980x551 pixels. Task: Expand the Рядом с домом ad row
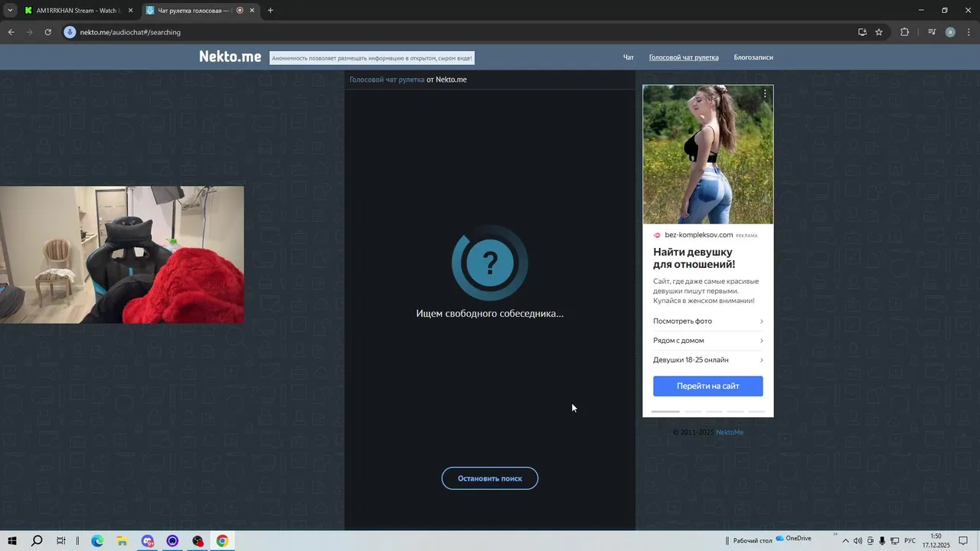point(708,341)
